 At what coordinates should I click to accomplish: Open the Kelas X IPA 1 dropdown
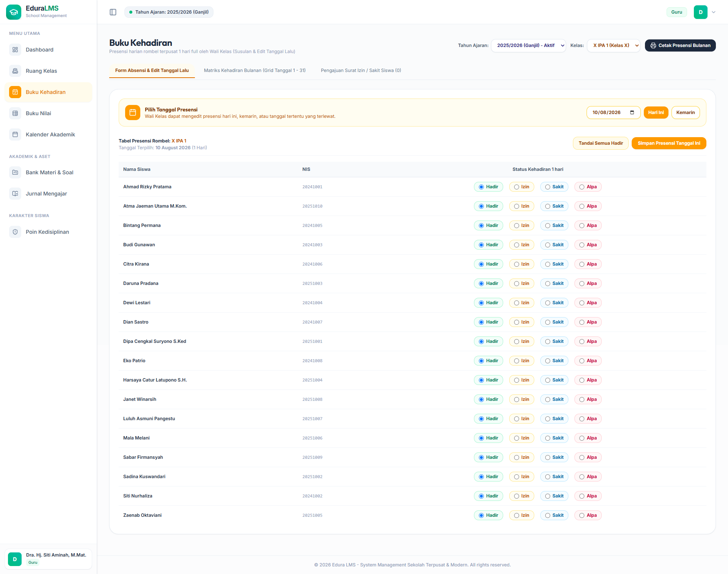click(x=614, y=45)
